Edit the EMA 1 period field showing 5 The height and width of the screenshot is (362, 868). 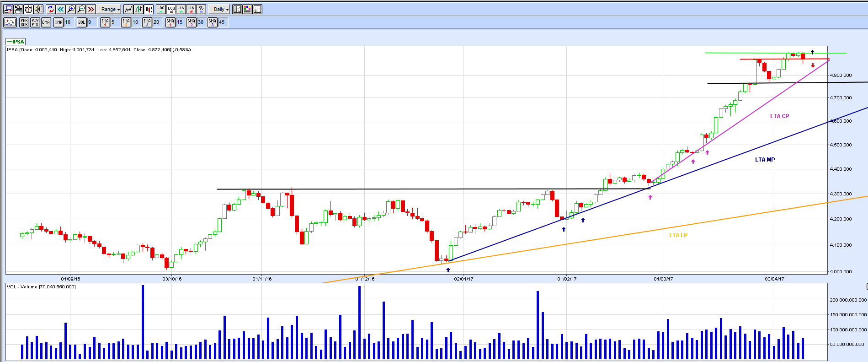(x=115, y=22)
